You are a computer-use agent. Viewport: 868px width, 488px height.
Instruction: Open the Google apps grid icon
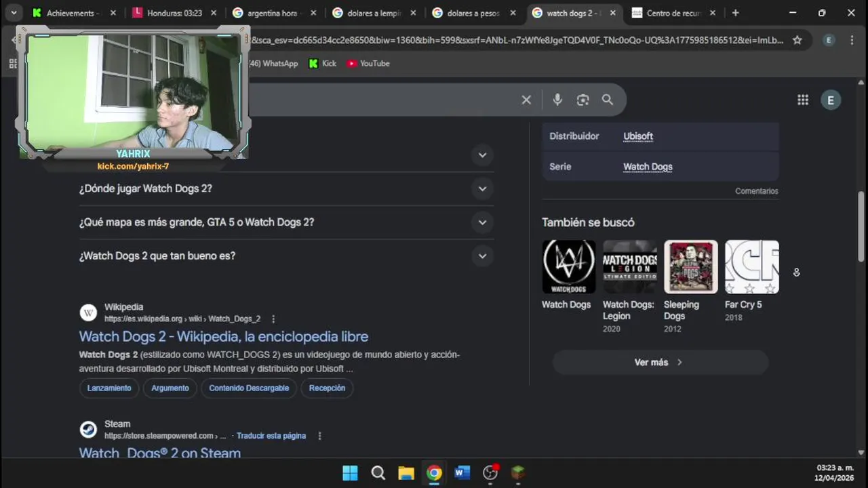point(803,100)
